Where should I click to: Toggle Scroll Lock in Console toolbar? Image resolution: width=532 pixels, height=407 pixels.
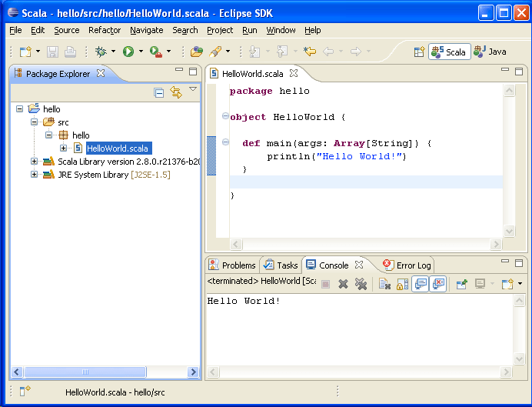pyautogui.click(x=402, y=284)
